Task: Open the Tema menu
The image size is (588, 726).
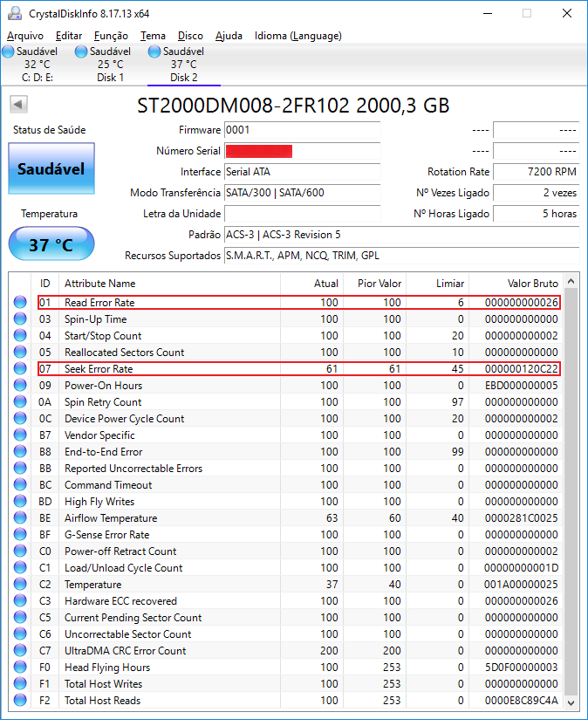Action: [x=153, y=36]
